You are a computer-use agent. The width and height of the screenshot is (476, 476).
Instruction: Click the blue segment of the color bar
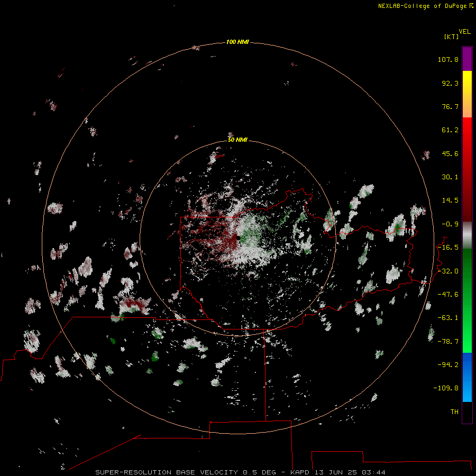pyautogui.click(x=467, y=377)
